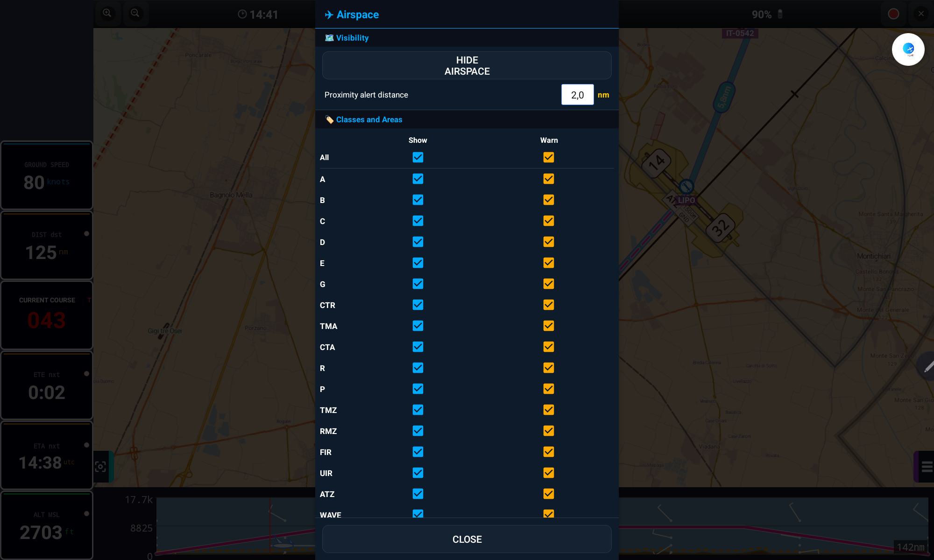Uncheck the Warn checkbox for All
Viewport: 934px width, 560px height.
[549, 157]
